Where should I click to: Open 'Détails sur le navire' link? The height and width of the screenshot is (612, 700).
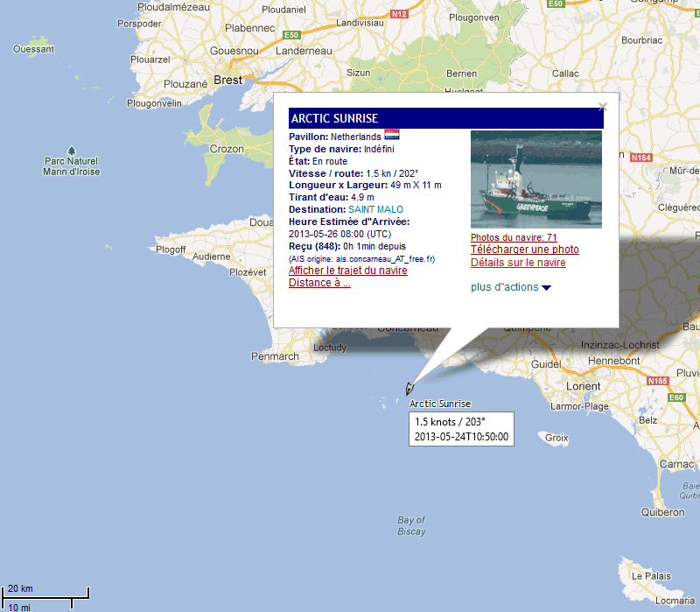518,262
